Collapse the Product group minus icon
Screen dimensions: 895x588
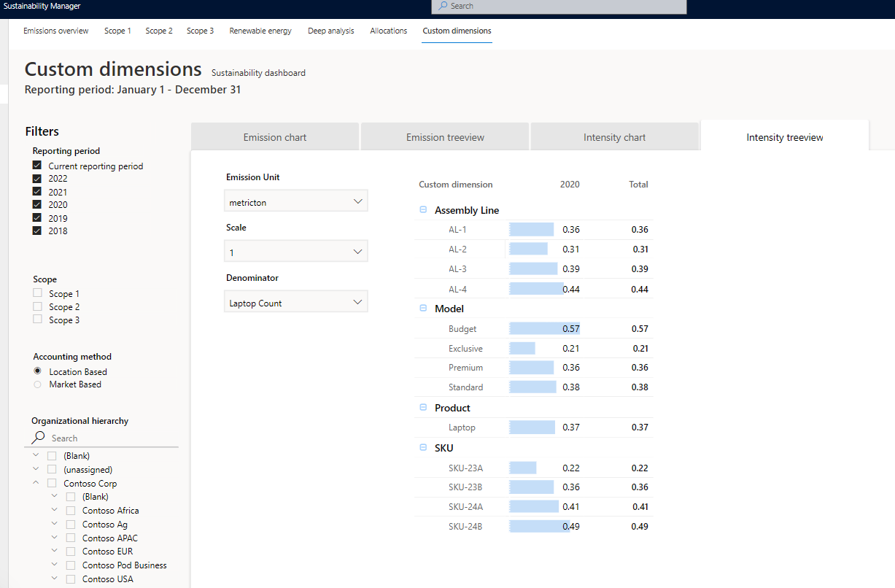click(x=423, y=408)
